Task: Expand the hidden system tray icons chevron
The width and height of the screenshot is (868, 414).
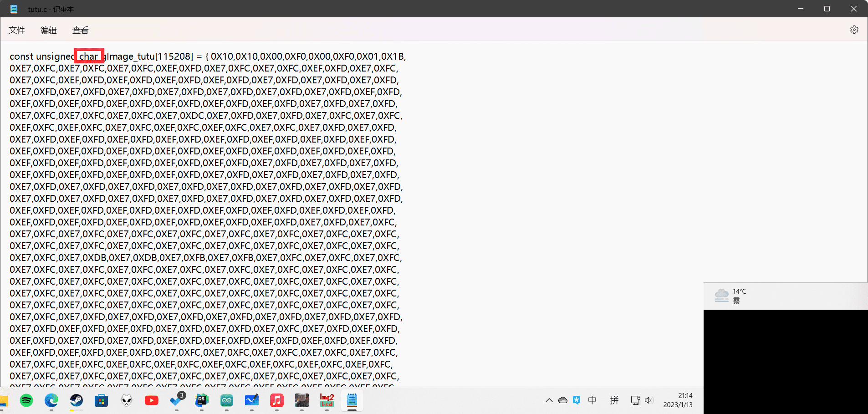Action: (549, 400)
